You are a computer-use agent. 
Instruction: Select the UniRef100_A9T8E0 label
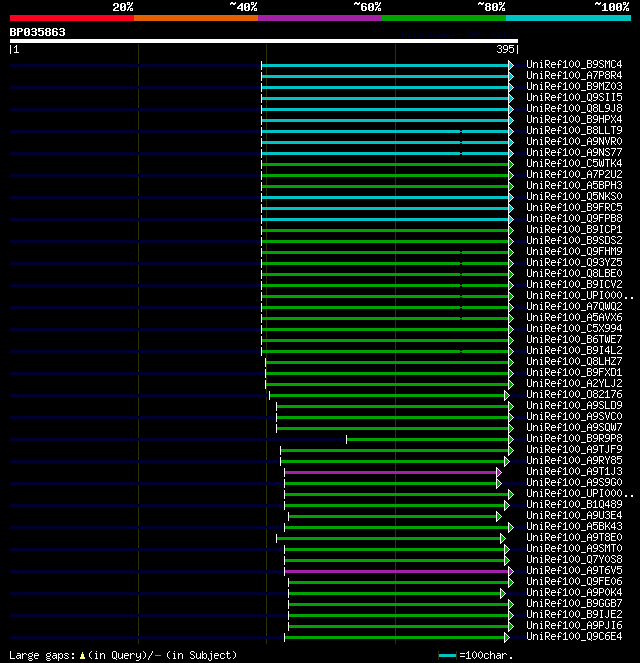pyautogui.click(x=574, y=537)
